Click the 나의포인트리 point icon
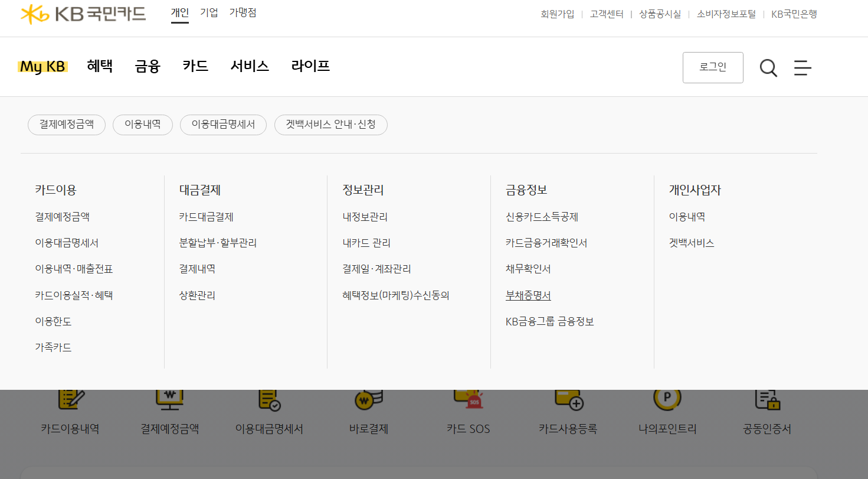Image resolution: width=868 pixels, height=479 pixels. tap(667, 400)
